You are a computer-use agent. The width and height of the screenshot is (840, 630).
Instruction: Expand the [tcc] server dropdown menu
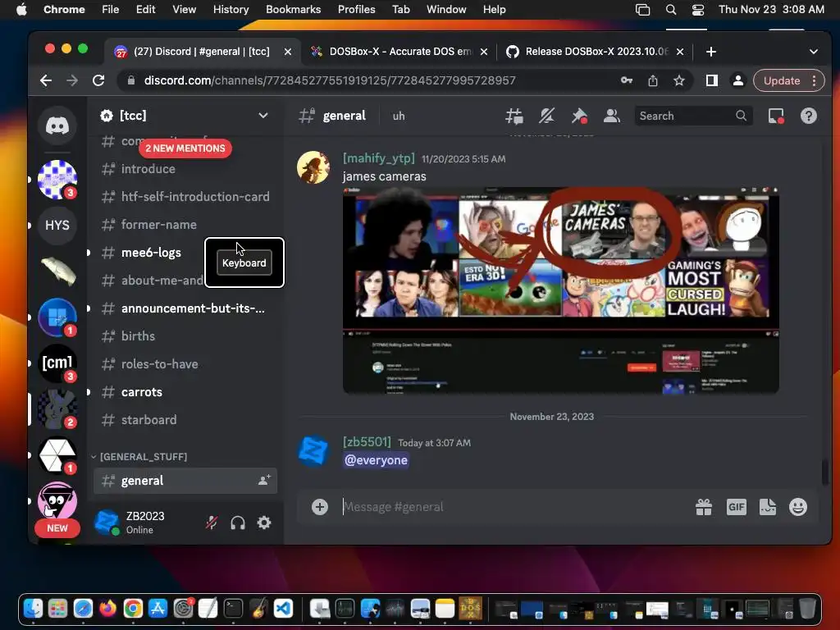[263, 115]
